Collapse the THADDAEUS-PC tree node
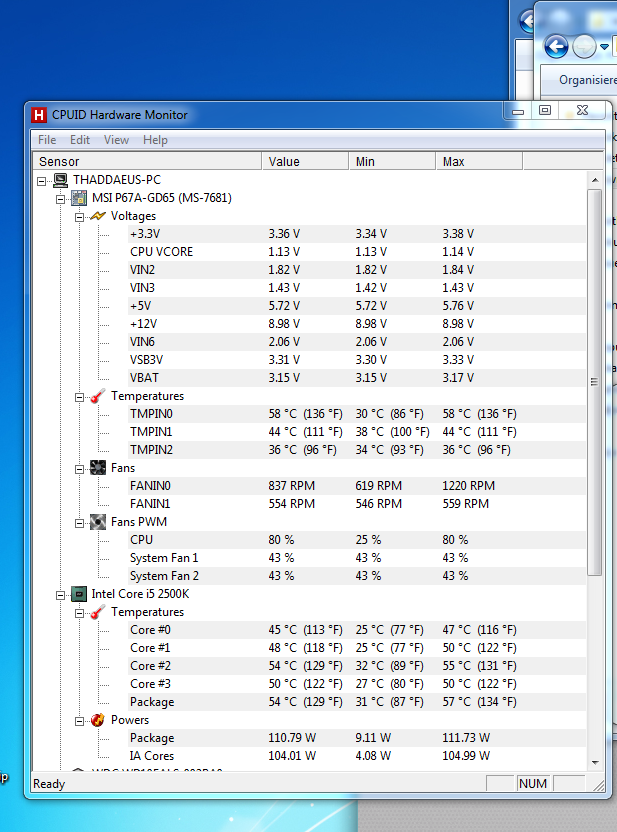The image size is (617, 832). coord(41,181)
